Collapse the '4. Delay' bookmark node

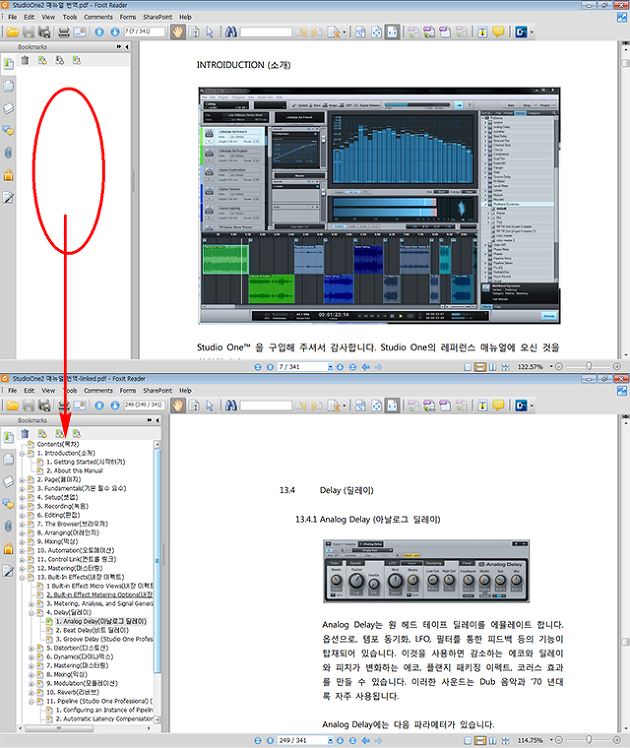[x=31, y=613]
